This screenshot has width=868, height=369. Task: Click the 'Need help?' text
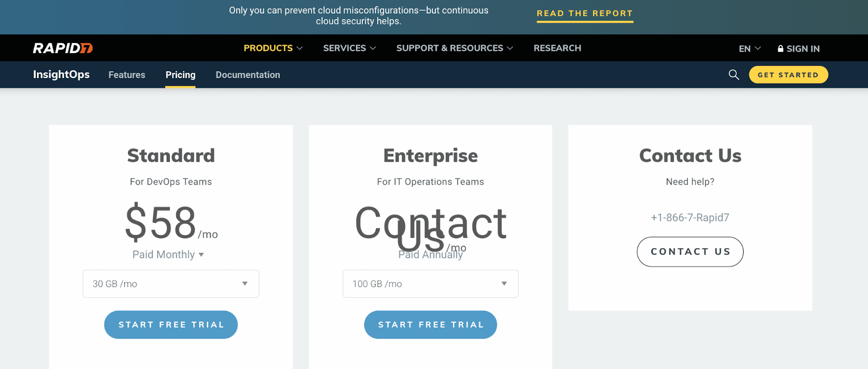(x=690, y=182)
